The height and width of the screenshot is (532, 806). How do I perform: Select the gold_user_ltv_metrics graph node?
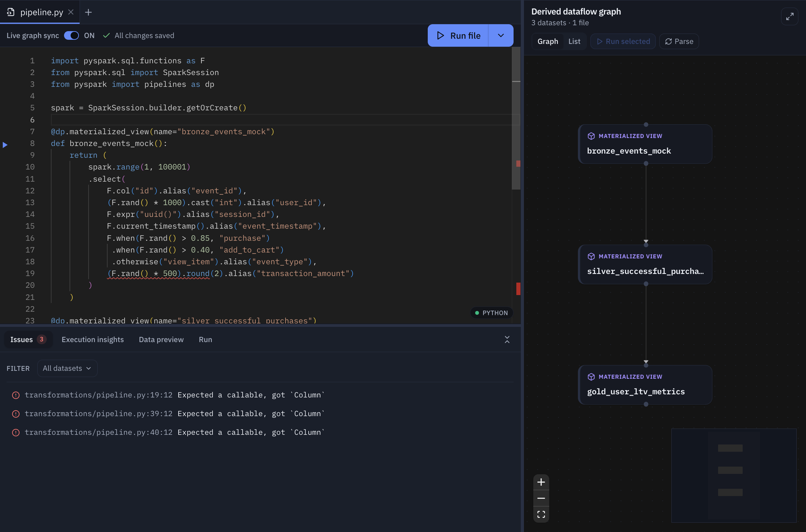pos(645,385)
